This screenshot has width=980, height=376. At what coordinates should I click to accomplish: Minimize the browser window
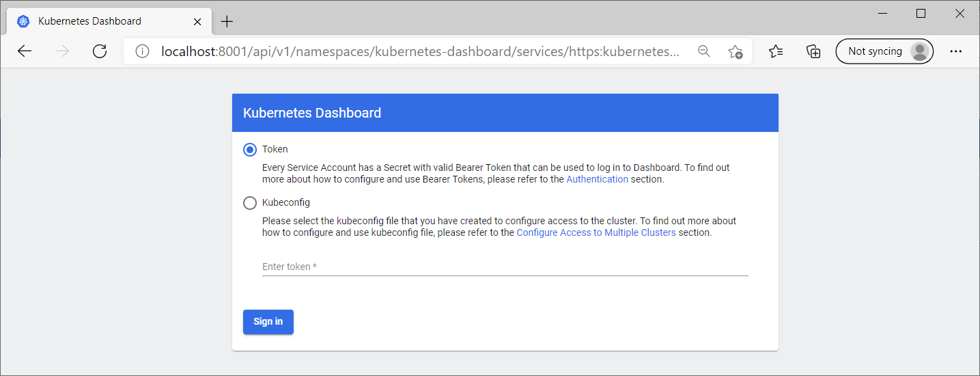[x=883, y=14]
